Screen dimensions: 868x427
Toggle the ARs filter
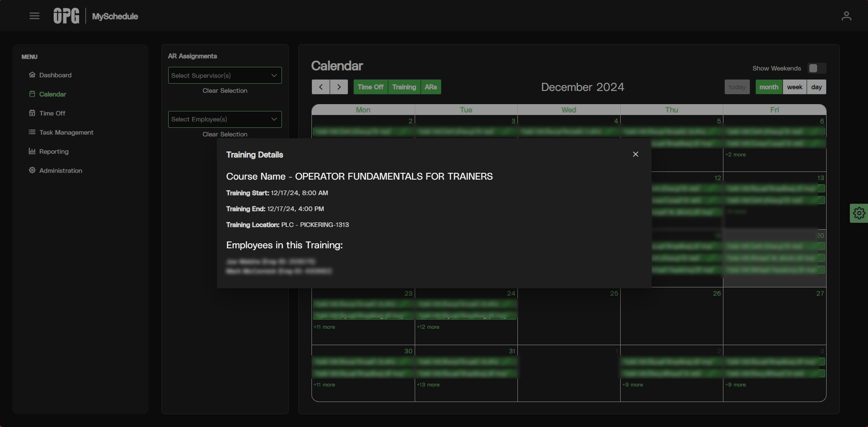tap(431, 87)
